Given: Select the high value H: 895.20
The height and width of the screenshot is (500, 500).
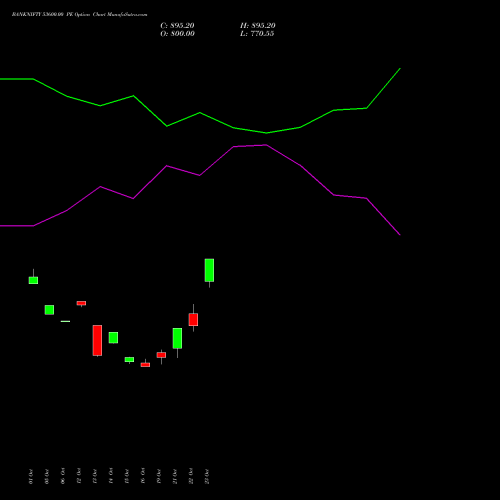Looking at the screenshot, I should coord(258,26).
